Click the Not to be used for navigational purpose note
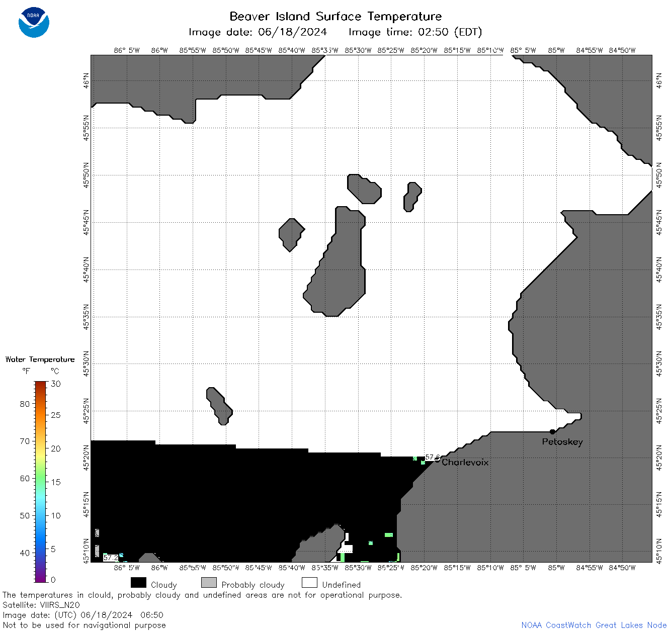The width and height of the screenshot is (672, 633). point(85,625)
